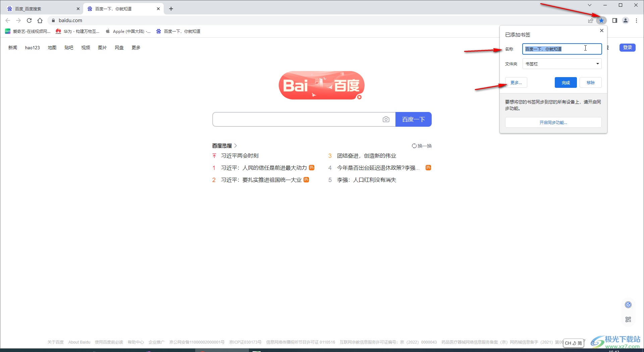Open the QR code icon at right edge

click(628, 319)
